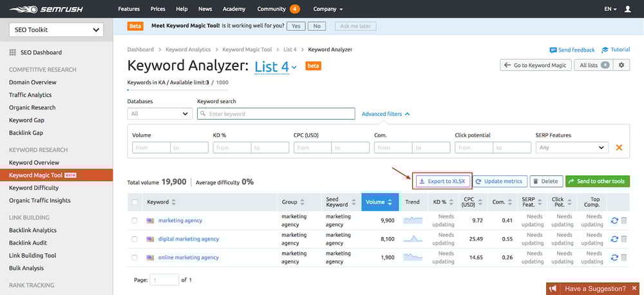This screenshot has height=295, width=644.
Task: Click the Delete button above the table
Action: click(546, 181)
